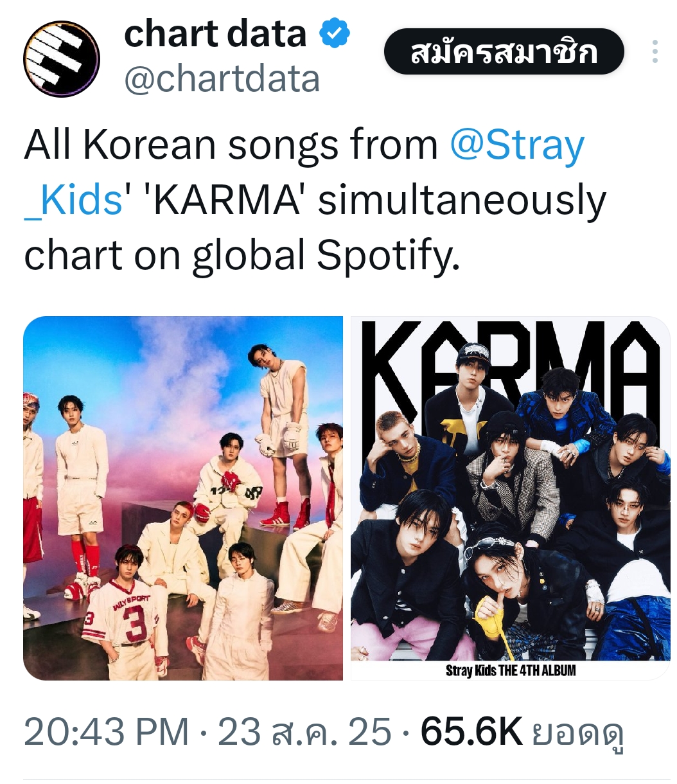Open the three-dot more options menu

(655, 51)
